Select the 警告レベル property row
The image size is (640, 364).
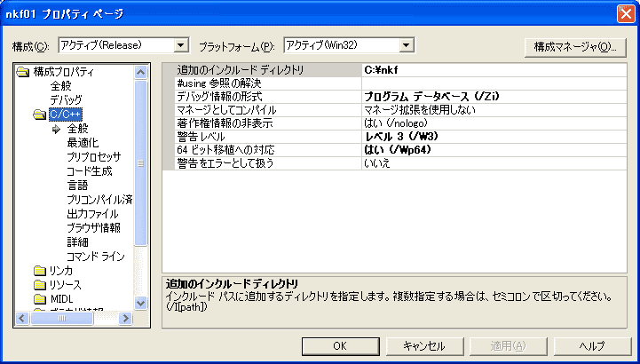pos(395,137)
